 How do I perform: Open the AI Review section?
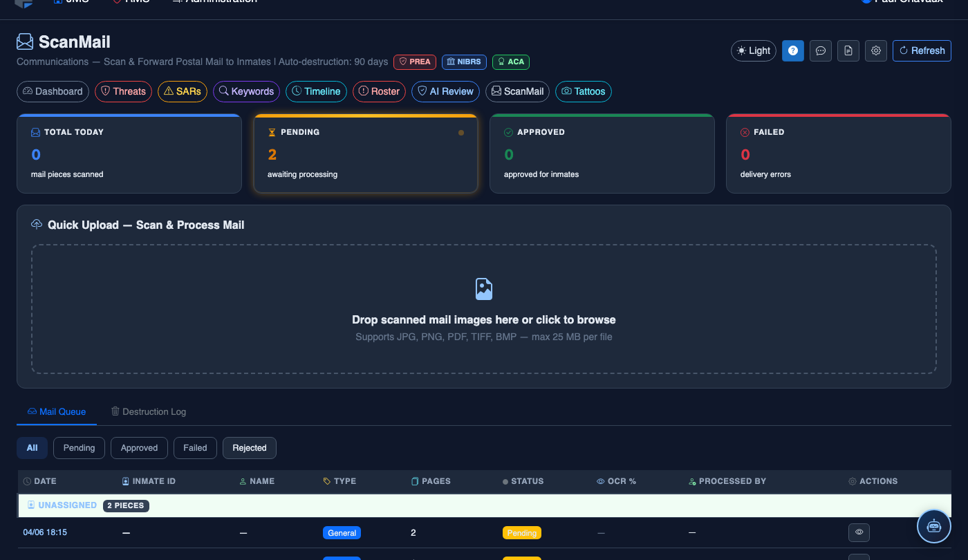(x=445, y=91)
